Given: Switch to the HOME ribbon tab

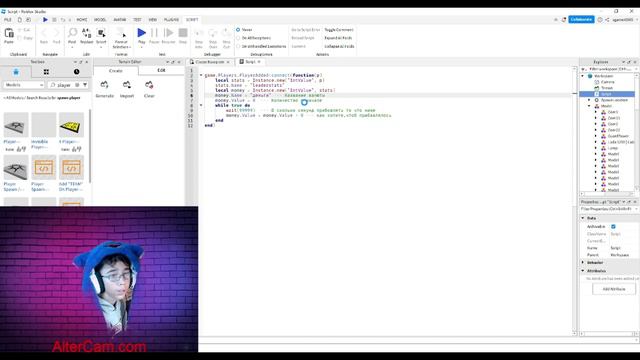Looking at the screenshot, I should click(82, 20).
